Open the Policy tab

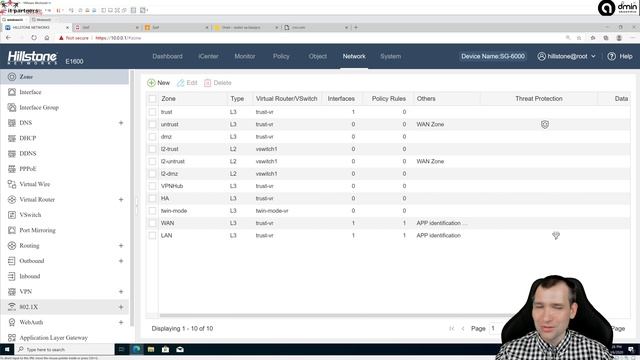(281, 56)
